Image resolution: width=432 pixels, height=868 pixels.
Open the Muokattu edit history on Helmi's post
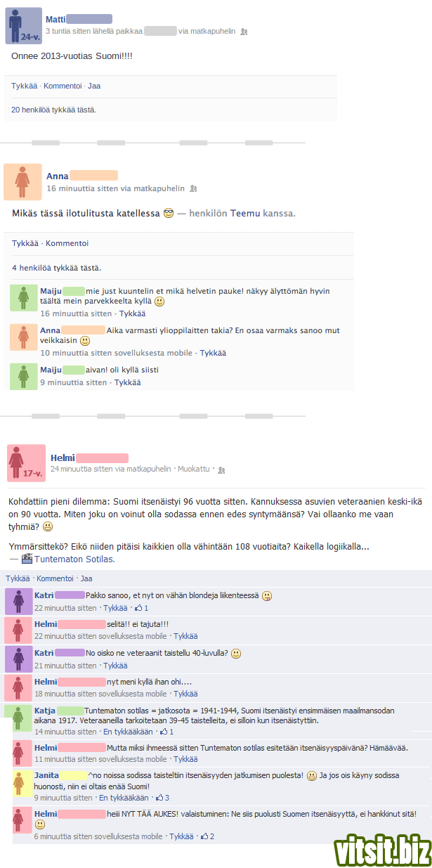click(x=194, y=469)
